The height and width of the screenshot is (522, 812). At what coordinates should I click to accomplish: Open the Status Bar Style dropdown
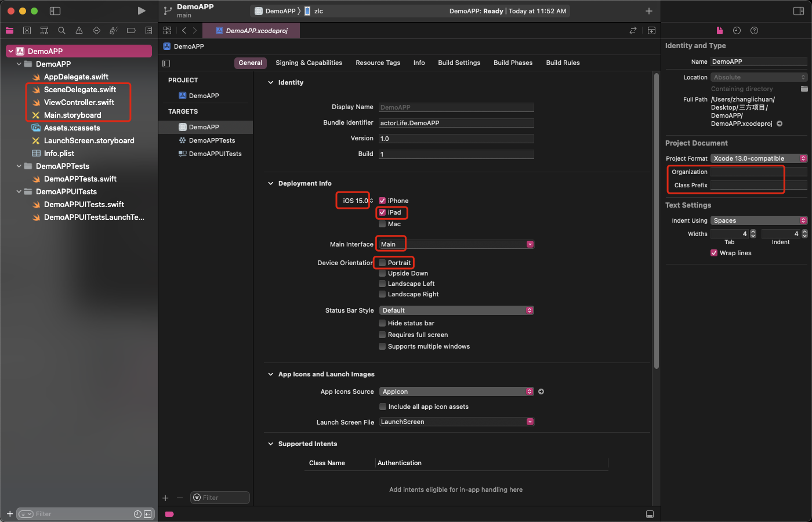[456, 310]
